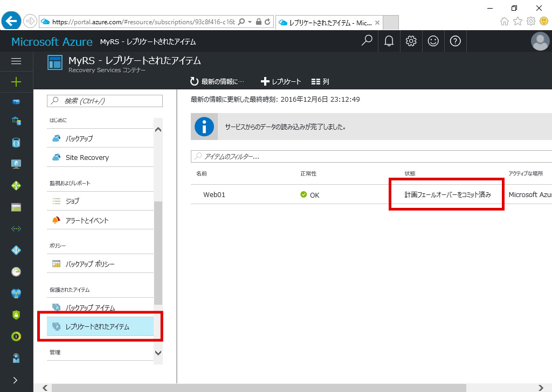Click the horizontal scrollbar right arrow
The image size is (552, 392).
pyautogui.click(x=541, y=388)
